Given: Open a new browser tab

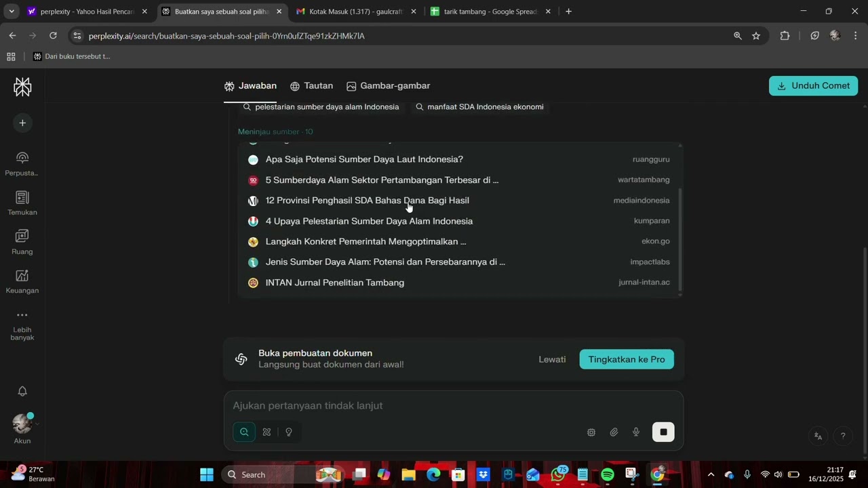Looking at the screenshot, I should (x=568, y=12).
